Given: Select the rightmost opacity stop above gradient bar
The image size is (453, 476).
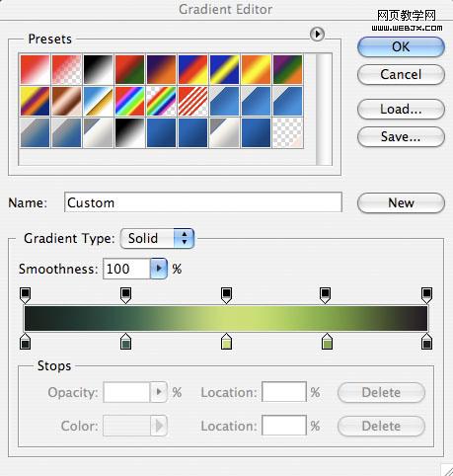Looking at the screenshot, I should tap(426, 295).
